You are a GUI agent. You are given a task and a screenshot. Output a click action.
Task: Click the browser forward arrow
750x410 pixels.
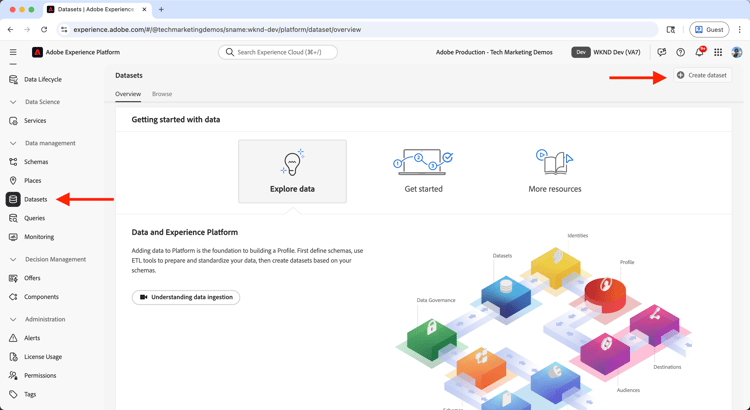[27, 30]
